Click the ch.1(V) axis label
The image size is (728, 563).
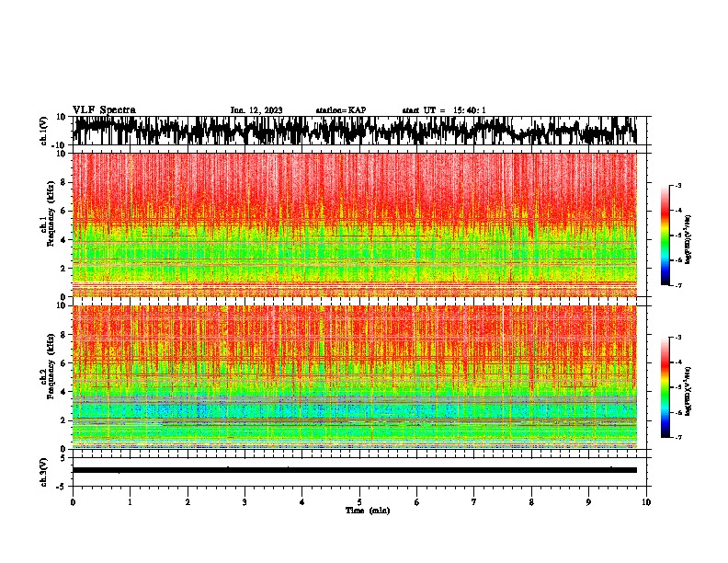click(44, 131)
